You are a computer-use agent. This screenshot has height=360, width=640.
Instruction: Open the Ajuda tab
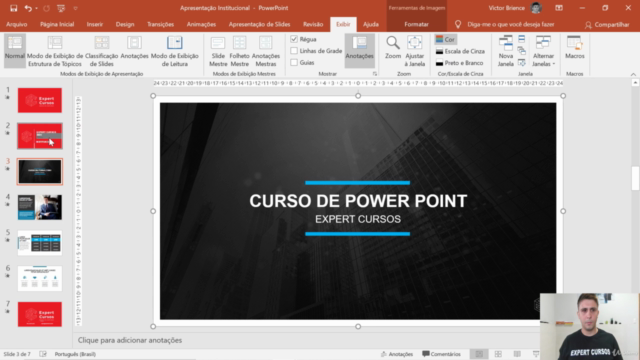[x=371, y=24]
